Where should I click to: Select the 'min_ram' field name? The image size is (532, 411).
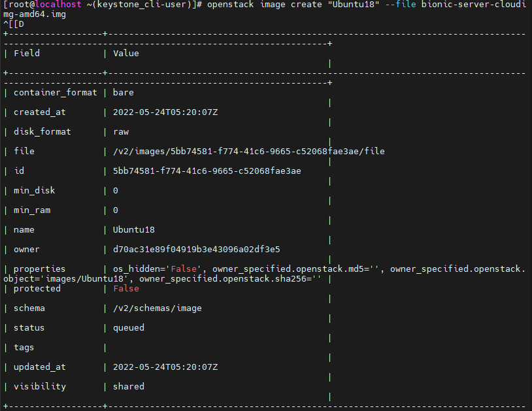32,210
